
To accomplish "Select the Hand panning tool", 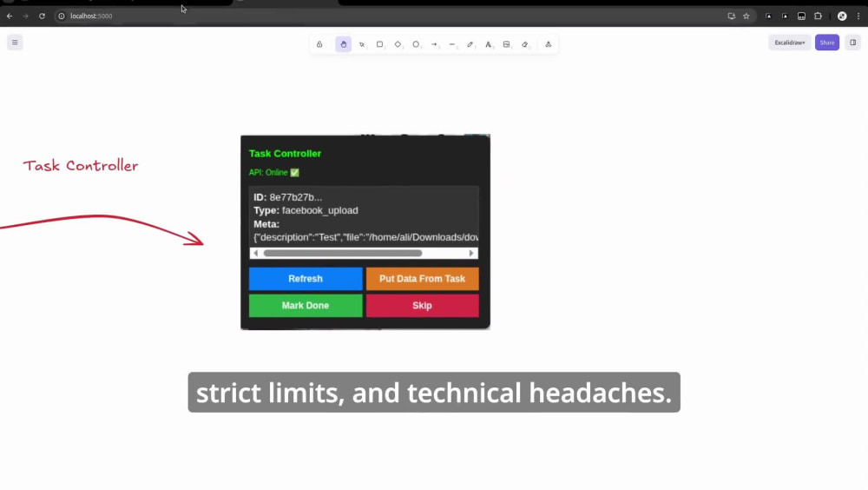I will (x=343, y=44).
